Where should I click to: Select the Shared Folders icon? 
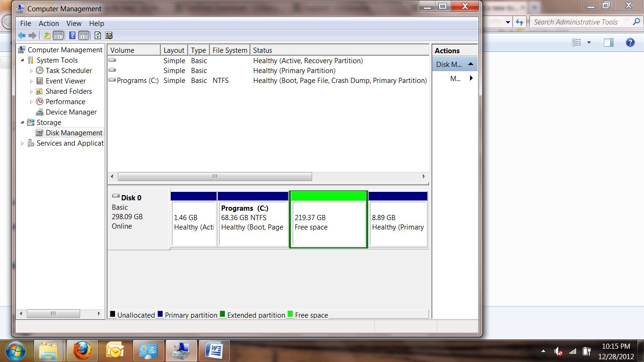click(40, 91)
